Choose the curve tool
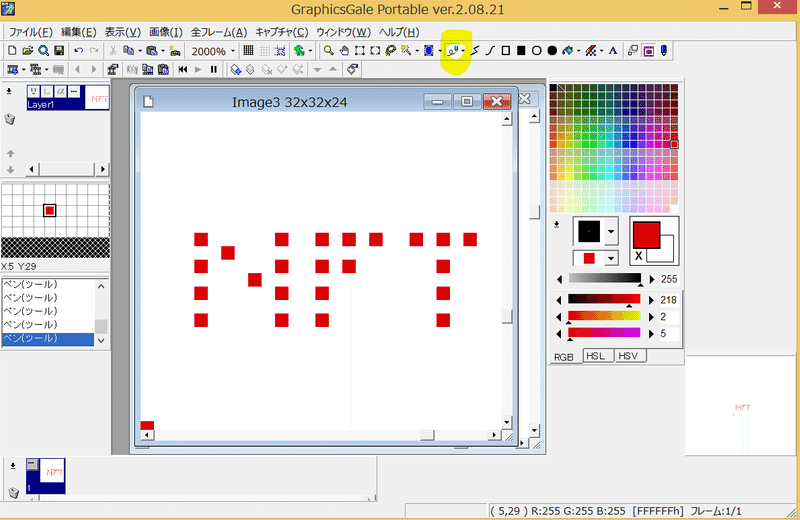The width and height of the screenshot is (800, 520). pyautogui.click(x=490, y=51)
